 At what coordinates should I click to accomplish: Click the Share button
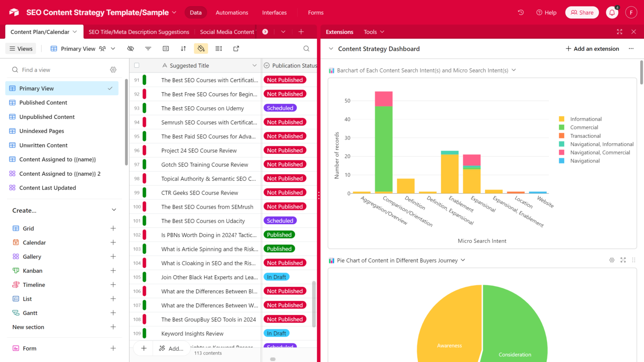(582, 12)
